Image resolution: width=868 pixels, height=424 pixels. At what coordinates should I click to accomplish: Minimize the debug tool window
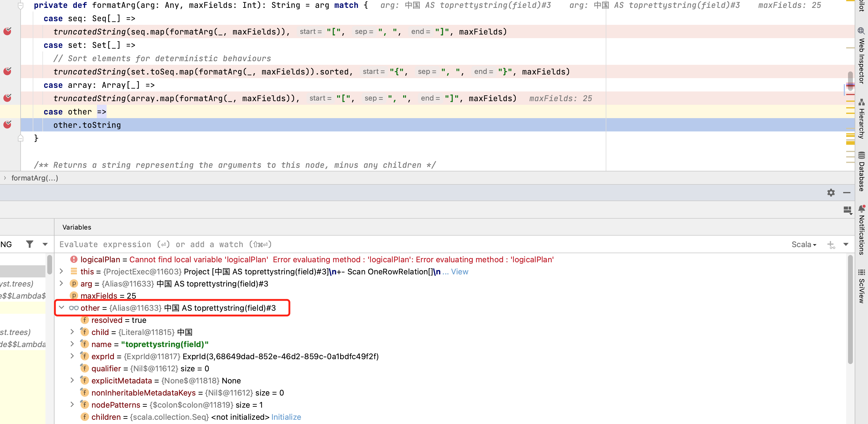click(847, 192)
